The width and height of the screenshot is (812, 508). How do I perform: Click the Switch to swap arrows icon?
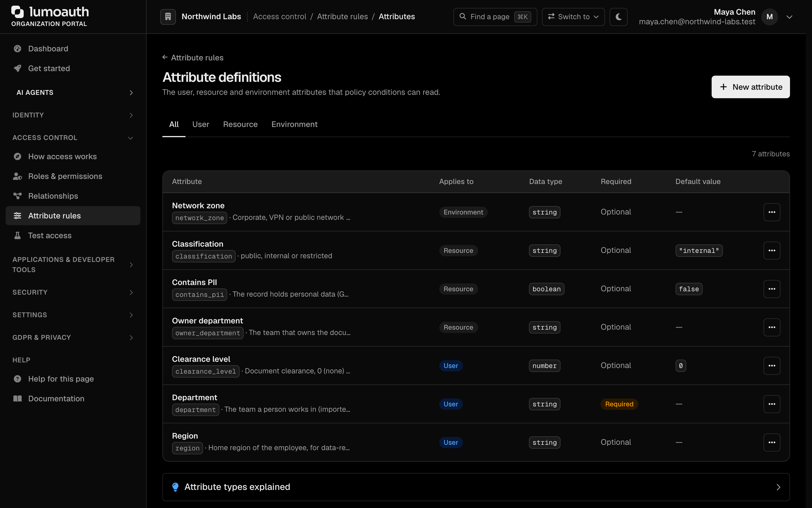click(x=551, y=16)
